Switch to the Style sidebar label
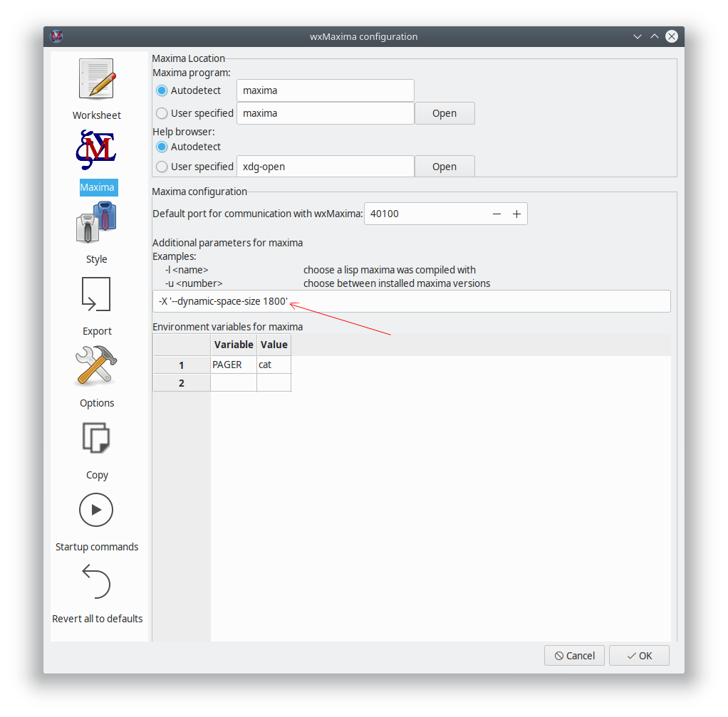 pos(97,259)
